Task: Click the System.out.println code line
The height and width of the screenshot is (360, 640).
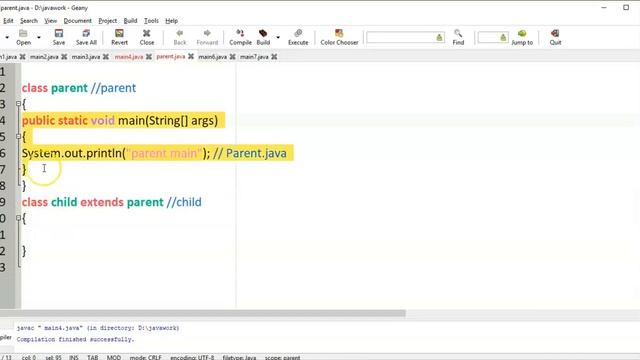Action: 154,153
